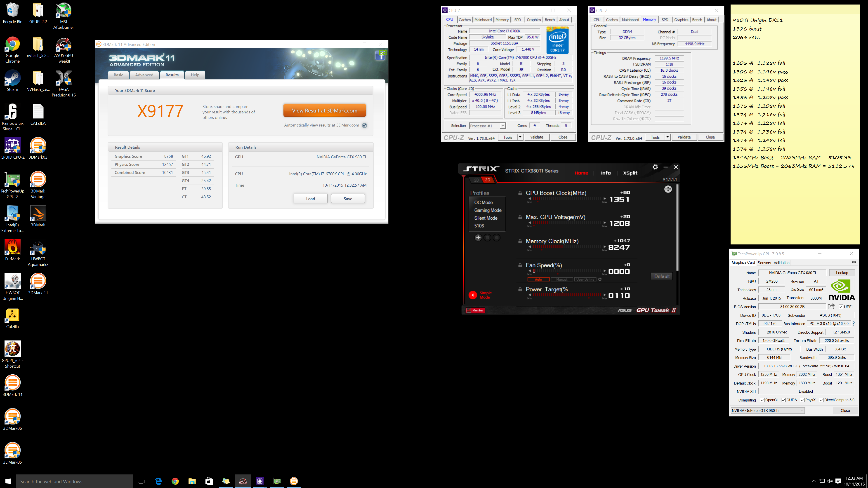Image resolution: width=868 pixels, height=488 pixels.
Task: Select Auto fan speed mode
Action: (538, 279)
